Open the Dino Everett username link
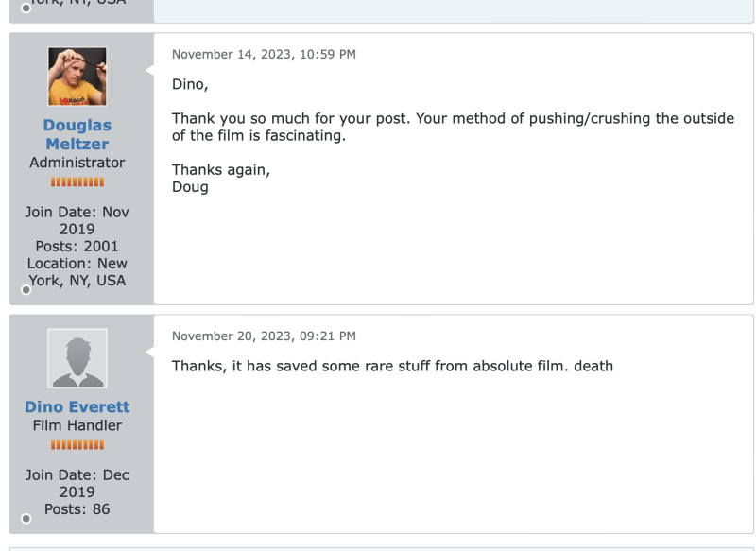 coord(77,406)
